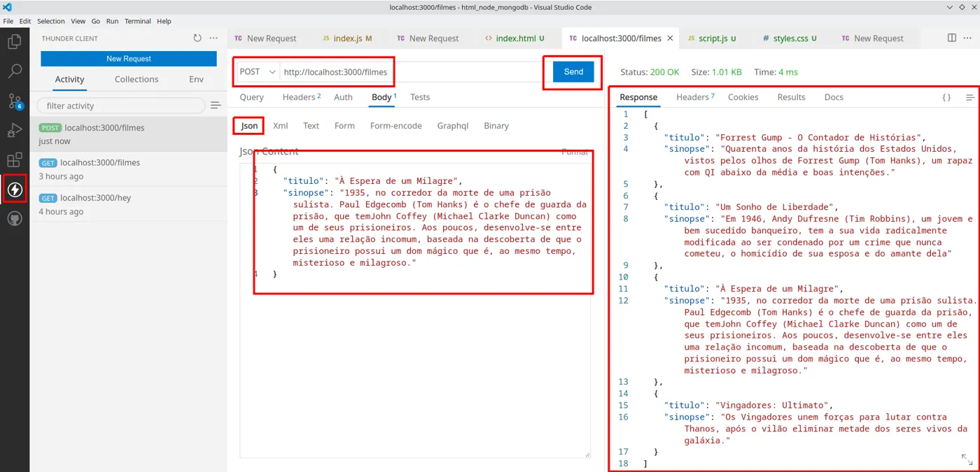
Task: Open the Run and Debug view
Action: pyautogui.click(x=14, y=131)
